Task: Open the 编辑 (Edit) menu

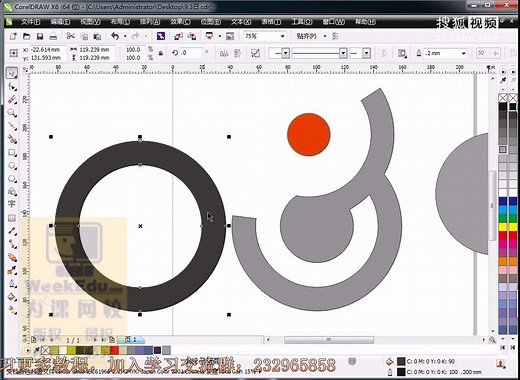Action: 60,22
